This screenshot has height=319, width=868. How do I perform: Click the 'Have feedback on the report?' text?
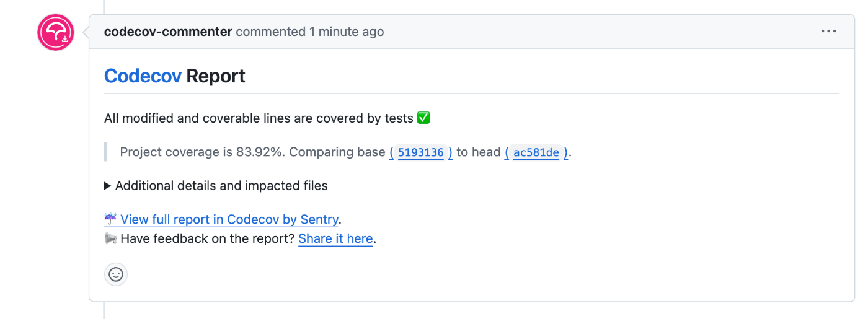coord(208,238)
